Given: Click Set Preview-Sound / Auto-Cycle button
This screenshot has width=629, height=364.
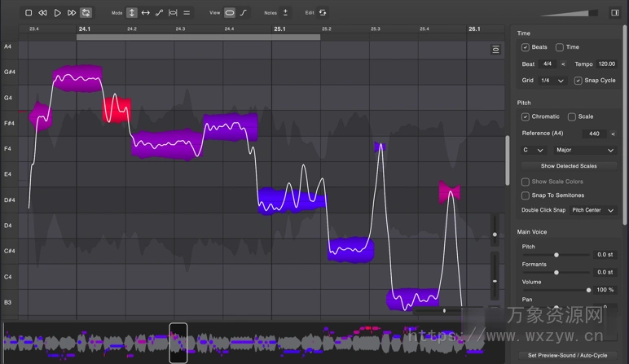Looking at the screenshot, I should 567,356.
